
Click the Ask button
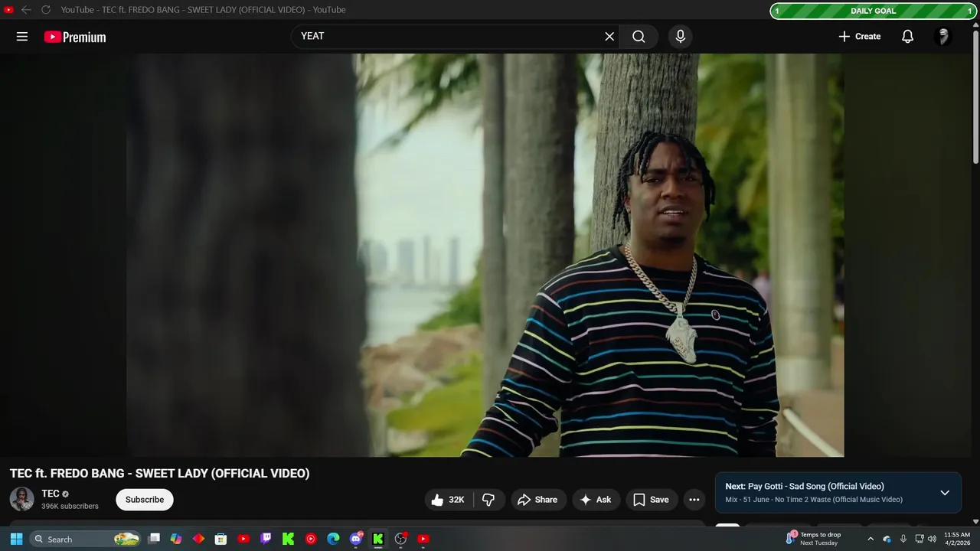point(596,500)
